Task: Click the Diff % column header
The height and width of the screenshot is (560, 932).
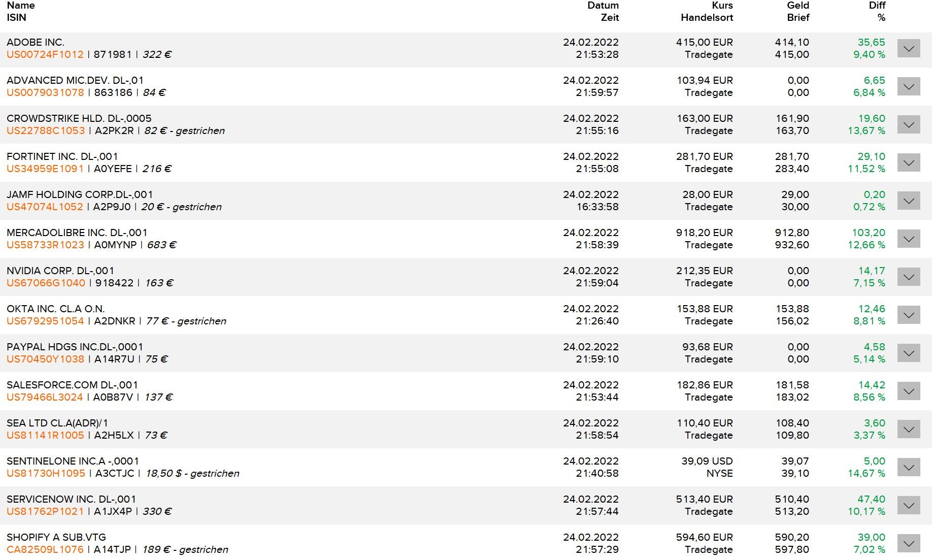Action: (877, 11)
